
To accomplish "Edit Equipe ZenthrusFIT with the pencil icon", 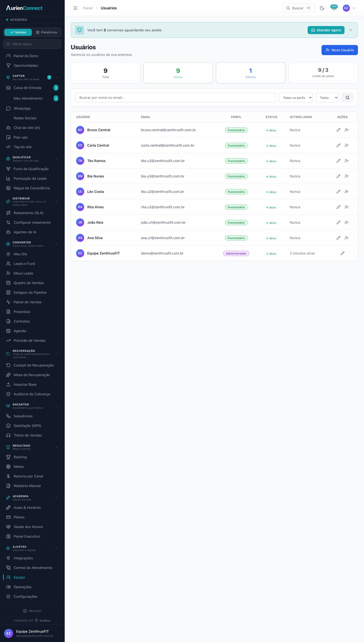I will (343, 253).
